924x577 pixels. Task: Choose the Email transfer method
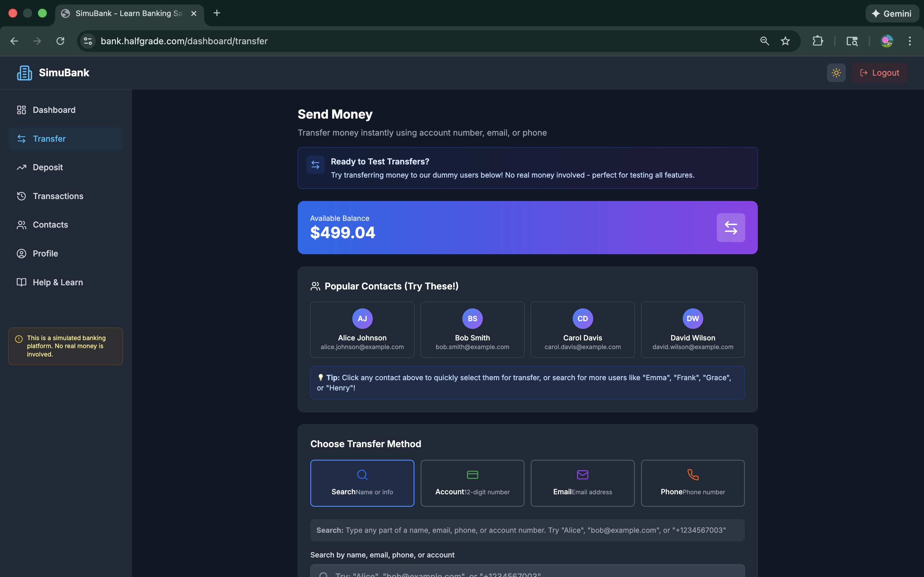pos(582,483)
